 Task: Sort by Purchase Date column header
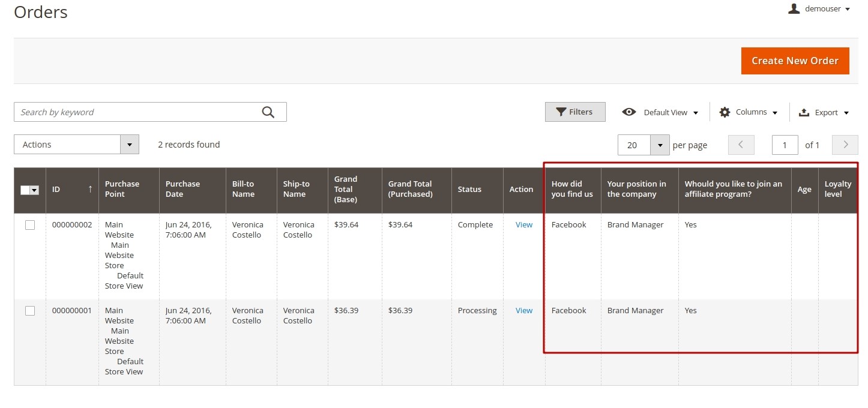pyautogui.click(x=182, y=189)
